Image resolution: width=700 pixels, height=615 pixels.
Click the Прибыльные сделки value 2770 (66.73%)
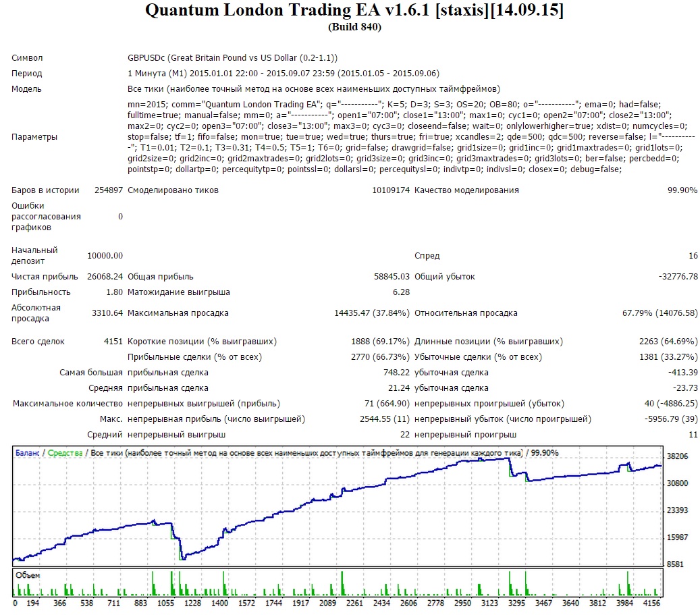pyautogui.click(x=380, y=357)
